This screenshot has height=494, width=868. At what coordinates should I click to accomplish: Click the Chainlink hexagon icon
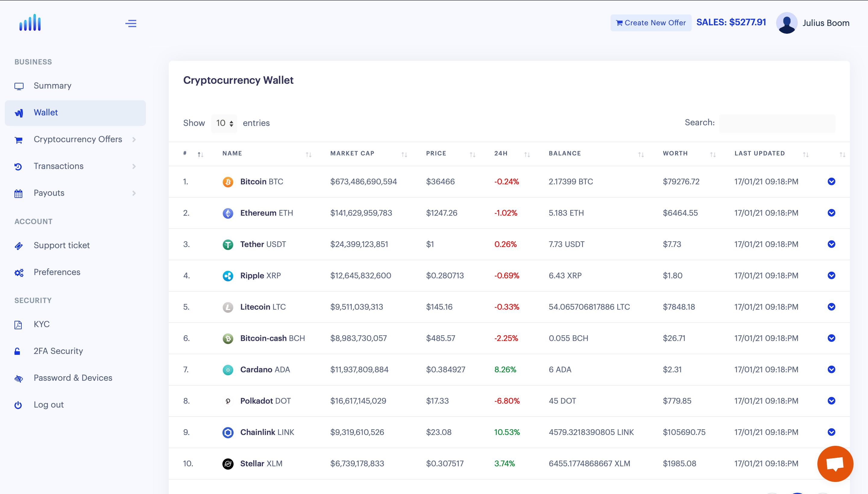[x=228, y=432]
